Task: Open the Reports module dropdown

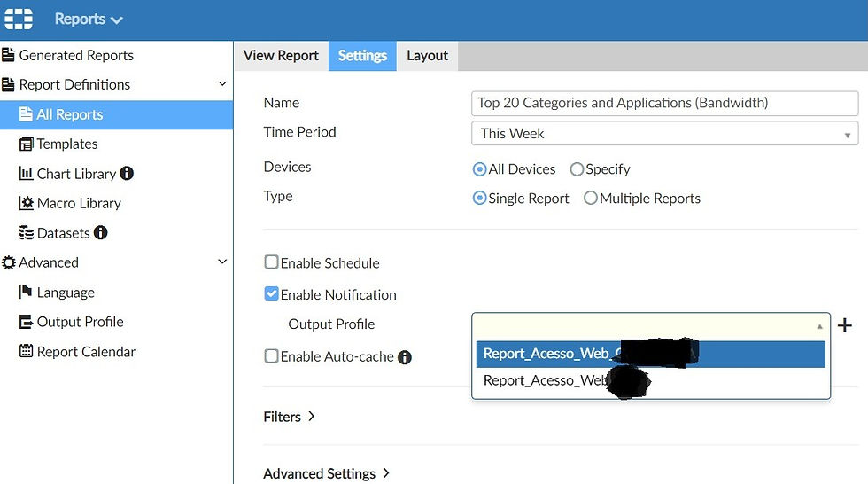Action: tap(88, 20)
